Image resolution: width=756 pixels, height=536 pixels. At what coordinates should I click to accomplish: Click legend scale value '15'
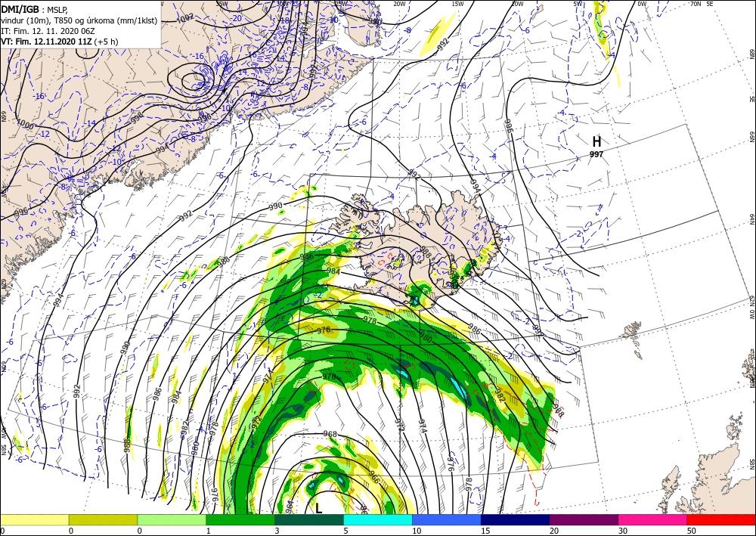point(485,531)
